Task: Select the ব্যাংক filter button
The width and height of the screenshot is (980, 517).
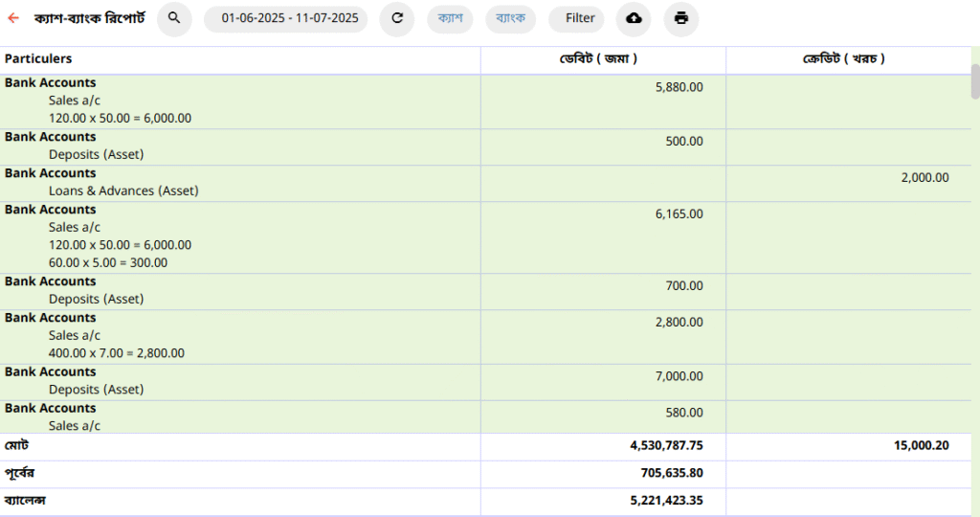Action: click(511, 19)
